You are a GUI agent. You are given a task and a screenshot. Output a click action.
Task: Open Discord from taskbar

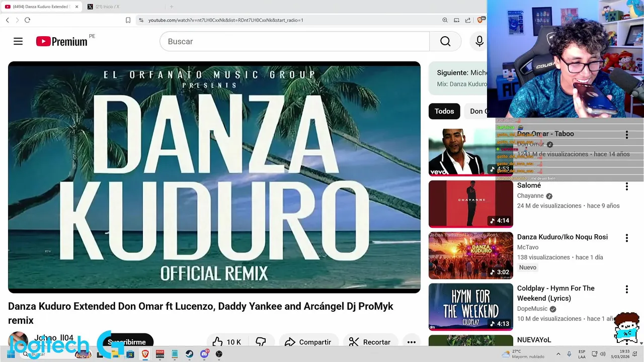click(x=204, y=354)
